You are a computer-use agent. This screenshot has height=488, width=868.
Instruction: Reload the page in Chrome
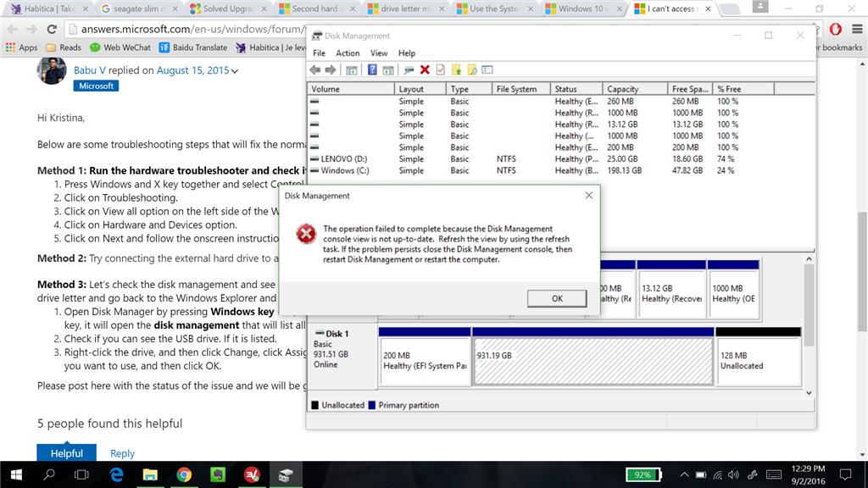52,29
